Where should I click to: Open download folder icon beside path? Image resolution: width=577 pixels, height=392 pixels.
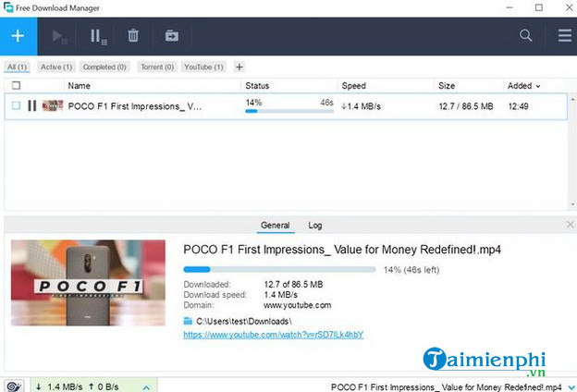188,321
